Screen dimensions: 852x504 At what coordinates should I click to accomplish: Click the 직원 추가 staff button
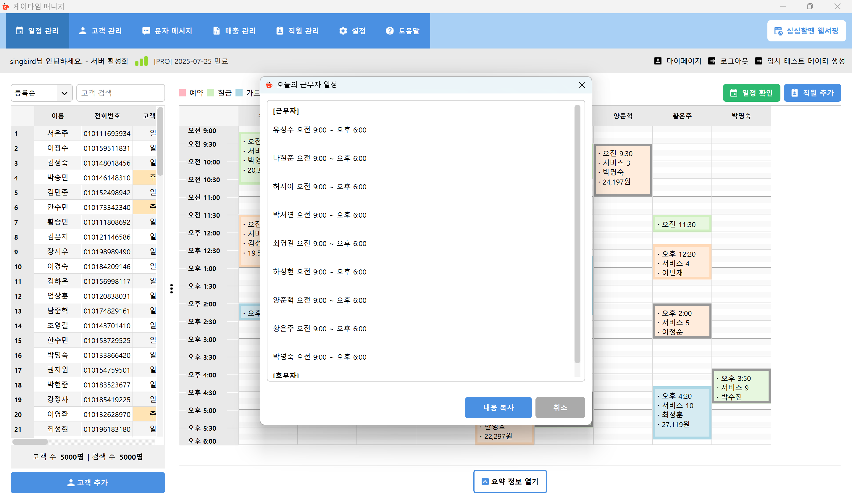(x=812, y=93)
